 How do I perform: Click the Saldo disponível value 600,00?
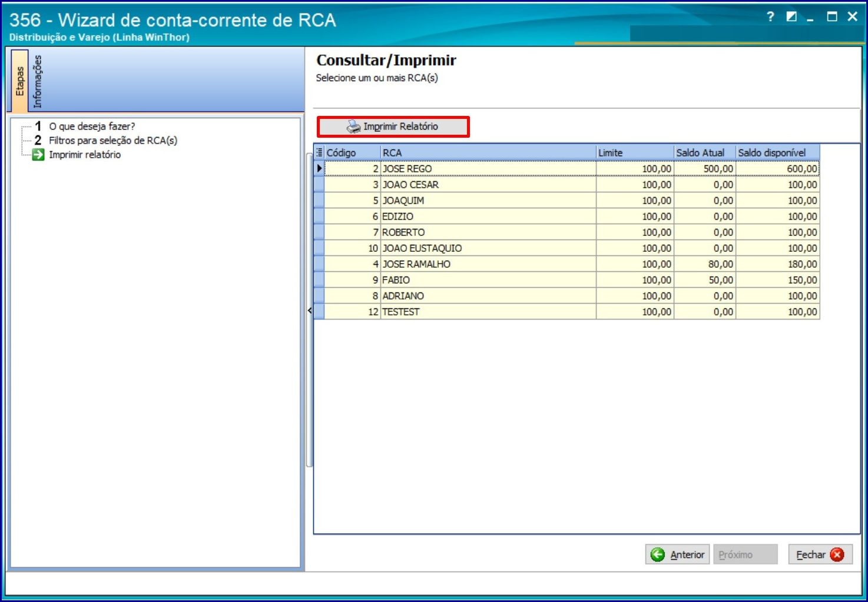point(777,169)
